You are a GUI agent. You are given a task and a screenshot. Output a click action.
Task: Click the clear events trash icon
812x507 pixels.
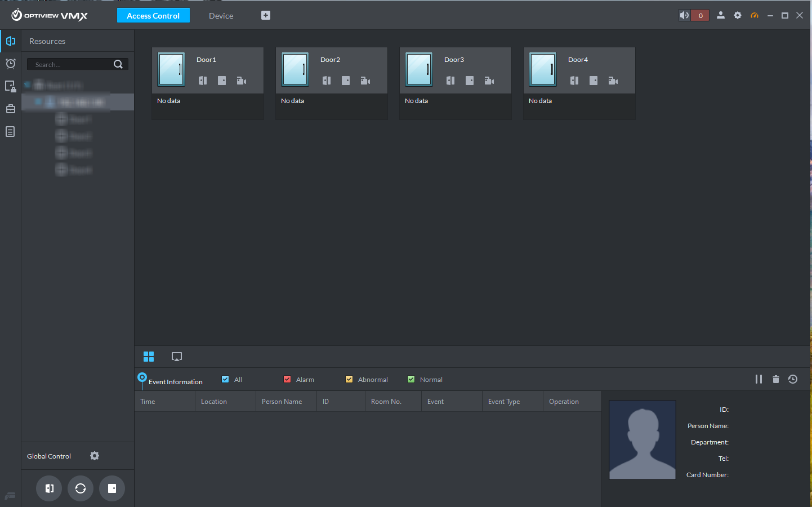(x=776, y=379)
